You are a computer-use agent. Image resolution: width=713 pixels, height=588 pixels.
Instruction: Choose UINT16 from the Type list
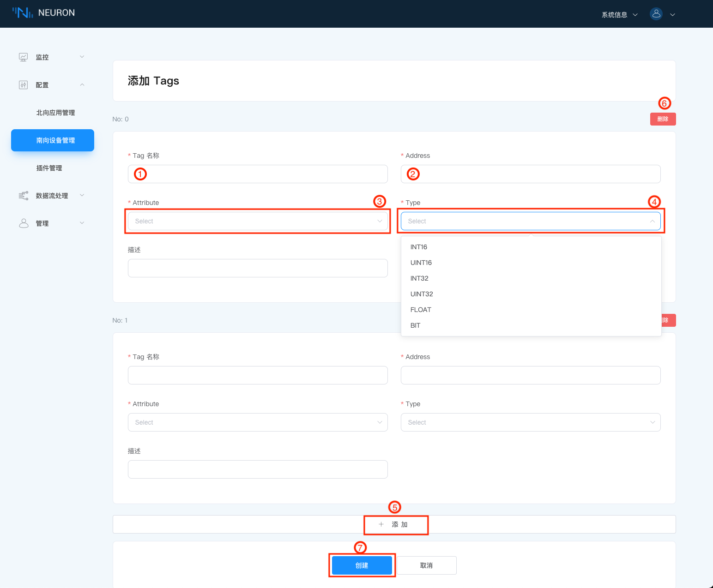(x=531, y=263)
